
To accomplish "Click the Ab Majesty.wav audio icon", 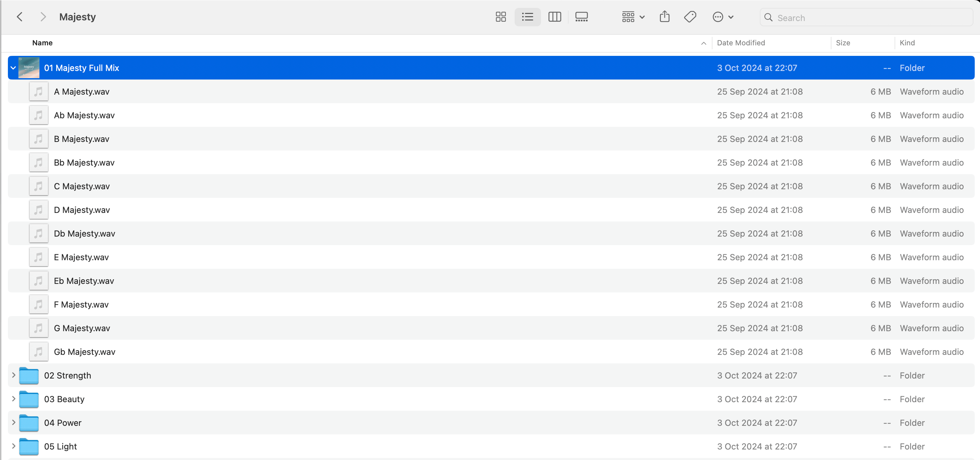I will pyautogui.click(x=38, y=115).
